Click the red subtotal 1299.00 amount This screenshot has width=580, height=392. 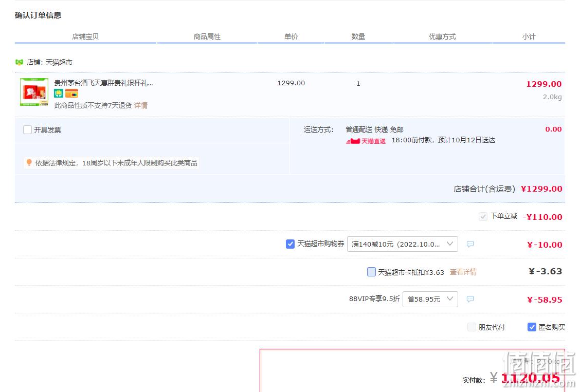pyautogui.click(x=544, y=84)
